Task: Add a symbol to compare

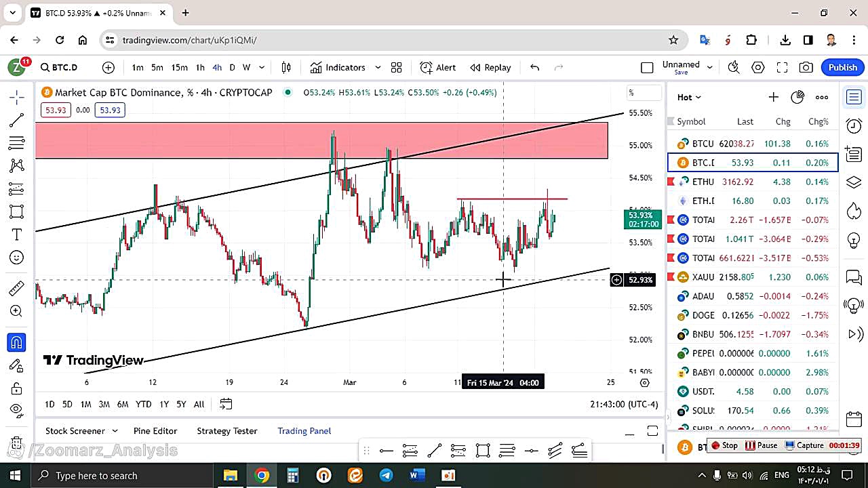Action: (108, 67)
